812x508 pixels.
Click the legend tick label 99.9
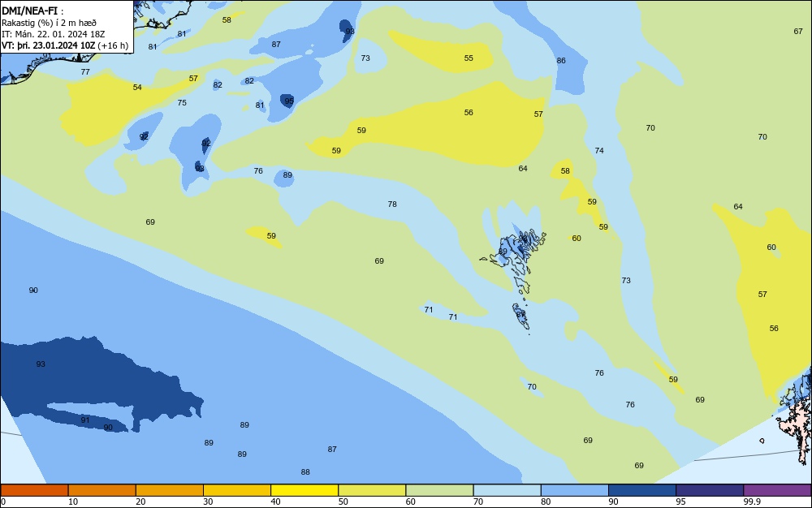[x=752, y=502]
